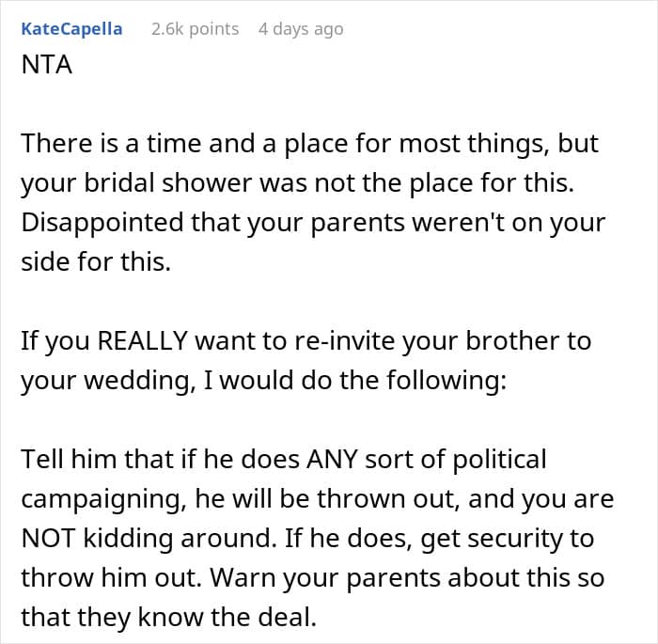
Task: Click the word 'security' in the comment
Action: coord(547,538)
